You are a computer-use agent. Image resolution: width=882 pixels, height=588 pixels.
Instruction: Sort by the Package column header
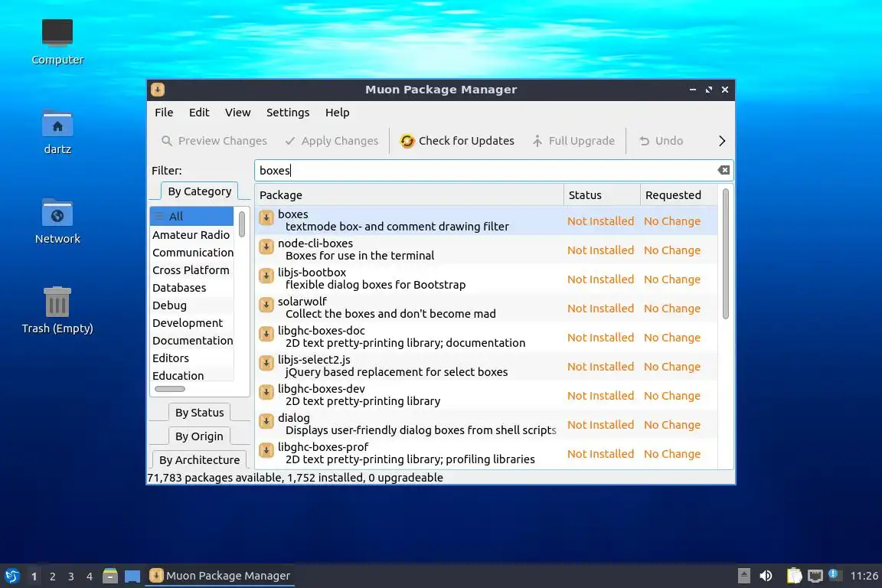pos(409,194)
